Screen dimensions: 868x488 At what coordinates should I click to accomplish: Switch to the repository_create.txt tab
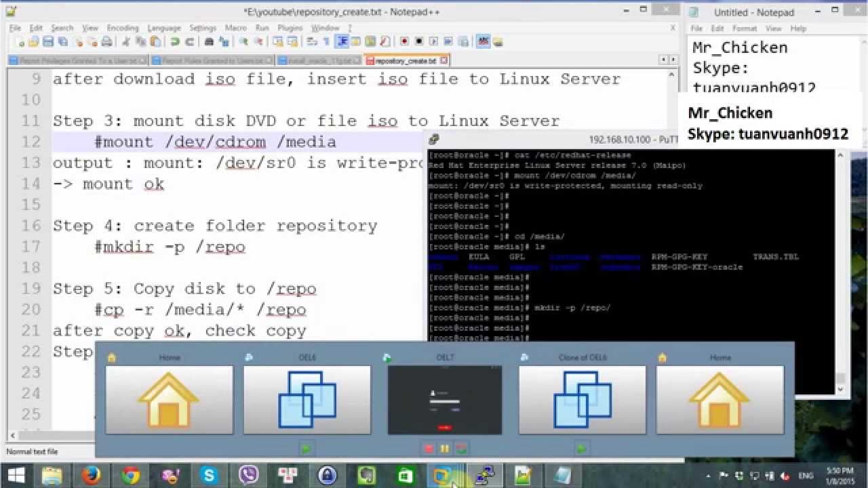point(404,60)
